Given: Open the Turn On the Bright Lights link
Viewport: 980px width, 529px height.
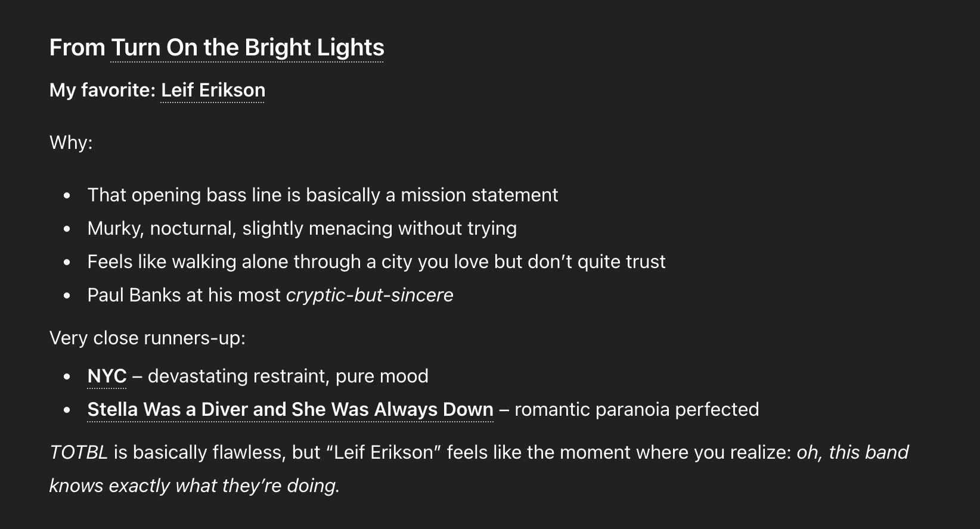Looking at the screenshot, I should pos(247,48).
